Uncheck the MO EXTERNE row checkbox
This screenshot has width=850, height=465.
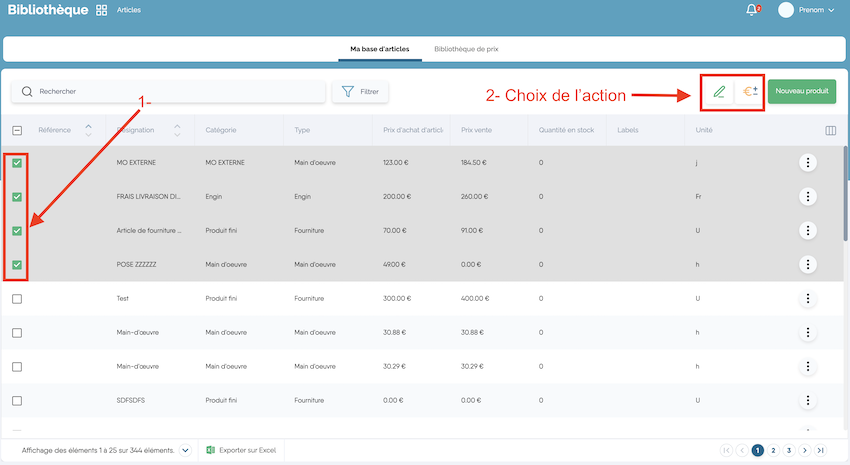point(17,163)
